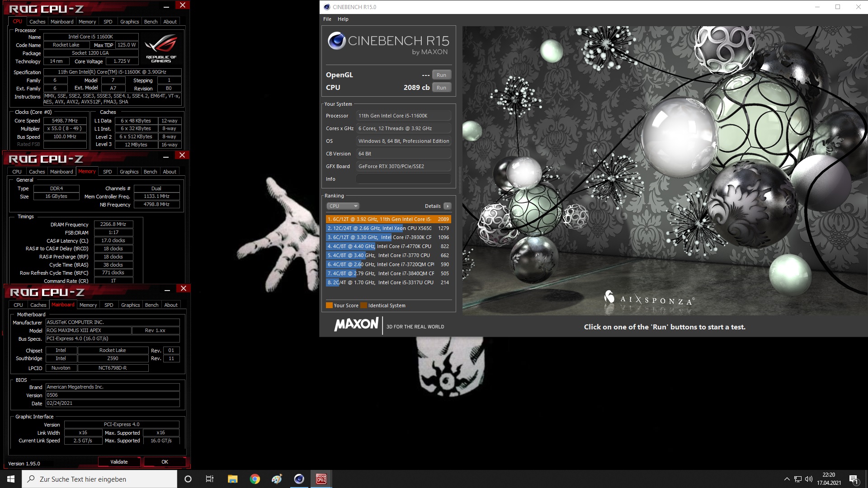Switch to Caches tab in top CPU-Z window
Viewport: 868px width, 488px height.
click(x=38, y=22)
